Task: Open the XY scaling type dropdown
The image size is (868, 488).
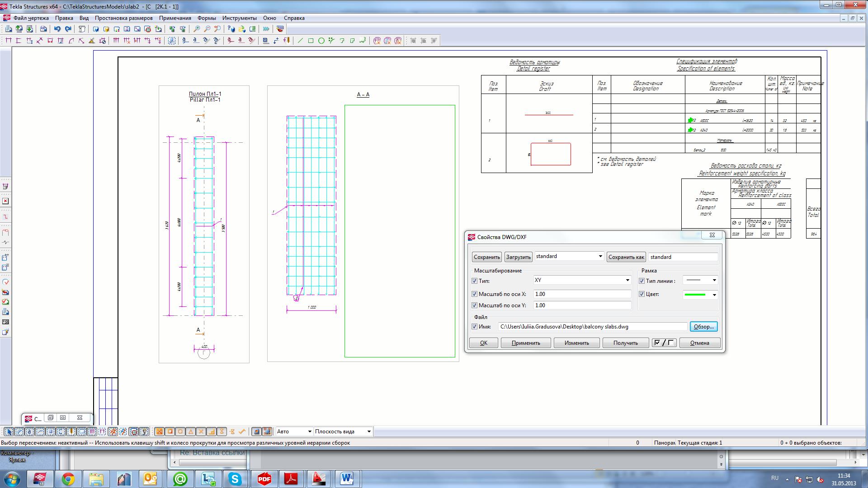Action: click(627, 281)
